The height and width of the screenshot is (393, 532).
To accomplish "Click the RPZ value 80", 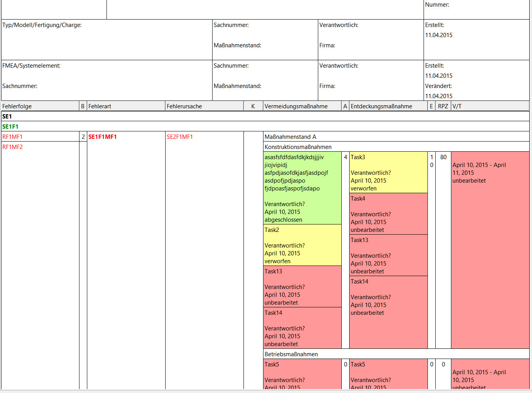I will [x=443, y=157].
